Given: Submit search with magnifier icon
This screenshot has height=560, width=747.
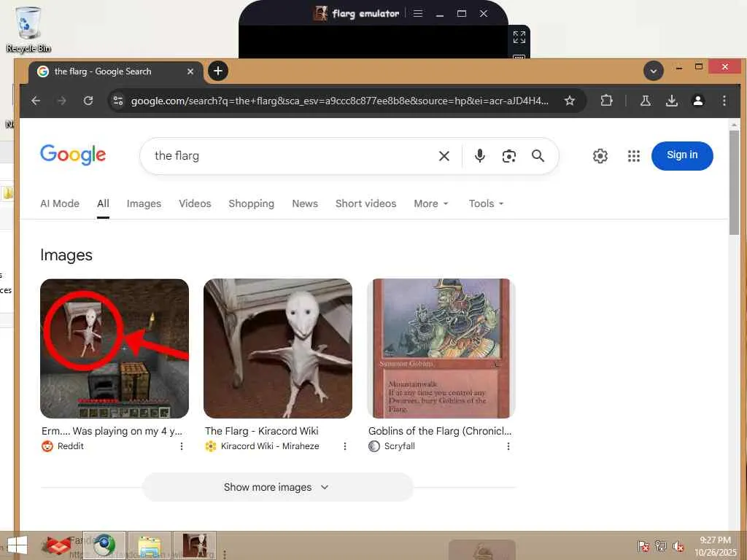Looking at the screenshot, I should 538,156.
